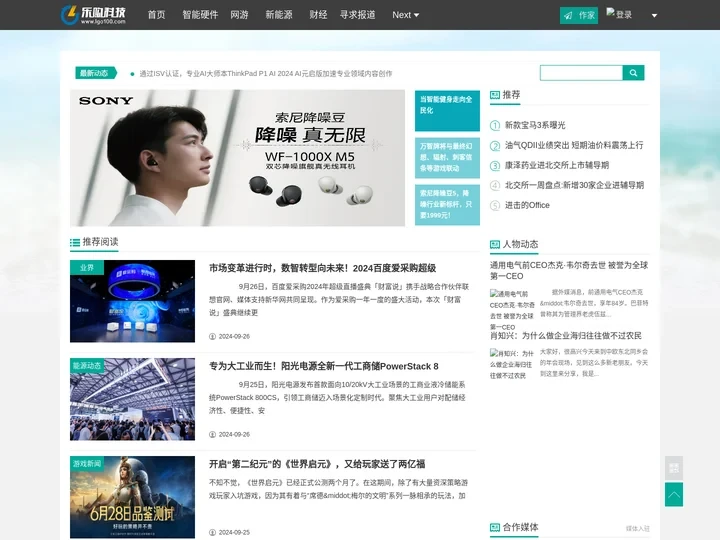Open the PowerStack exhibition hall thumbnail
The height and width of the screenshot is (540, 720).
132,399
